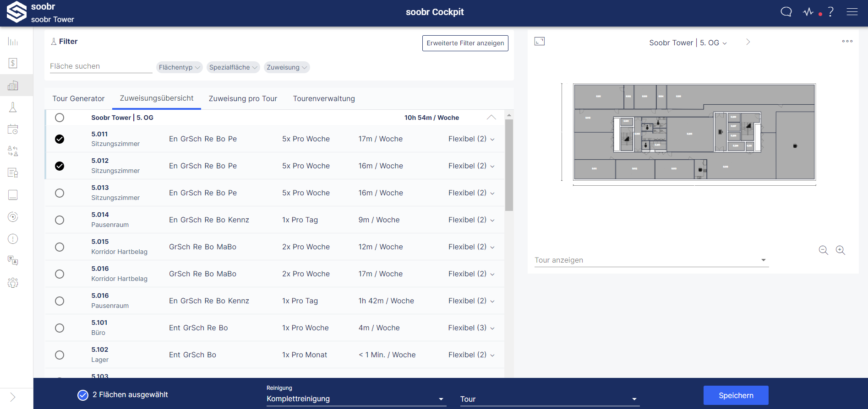Expand Flexibel (2) for area 5.014
868x409 pixels.
(x=471, y=220)
